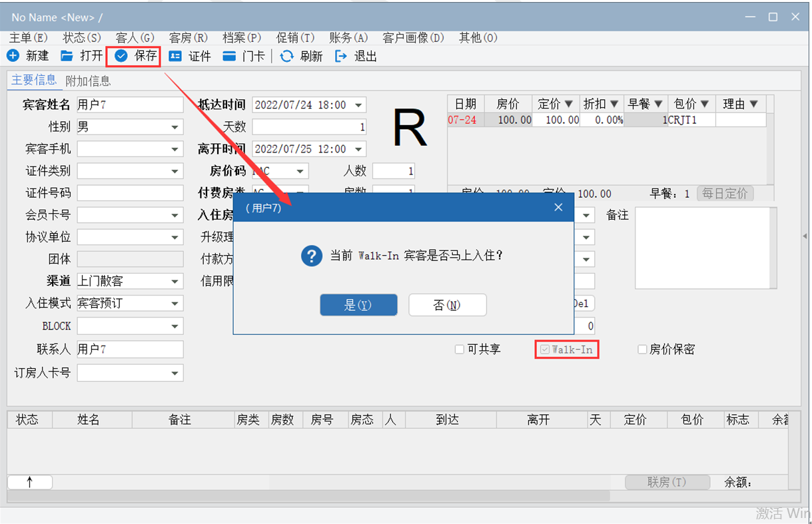The image size is (812, 524).
Task: Click the 0.00% discount cell
Action: [x=602, y=120]
